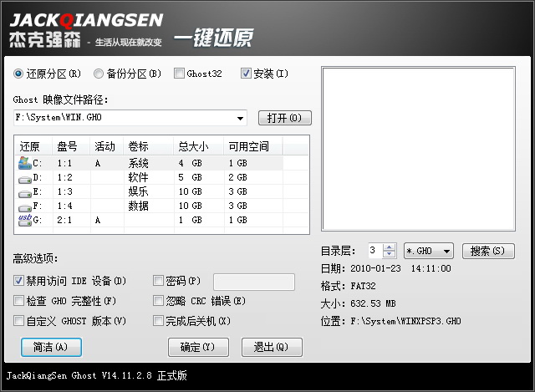This screenshot has width=535, height=392.
Task: Click the FAT32 format value
Action: click(x=363, y=286)
